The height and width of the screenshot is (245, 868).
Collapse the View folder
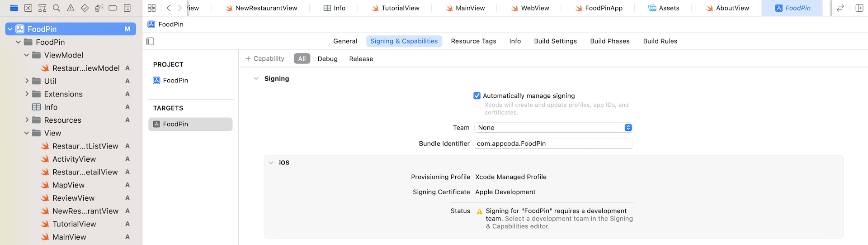tap(27, 133)
